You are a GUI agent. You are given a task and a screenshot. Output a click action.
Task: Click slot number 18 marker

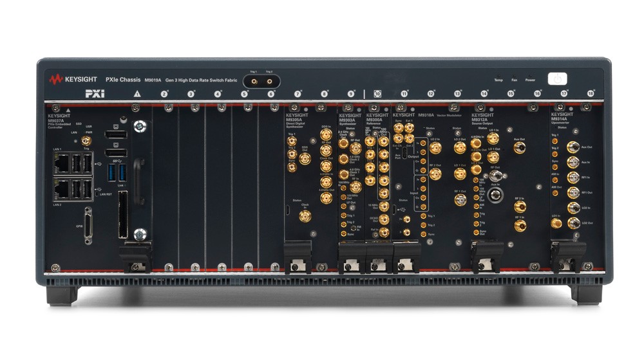coord(590,94)
